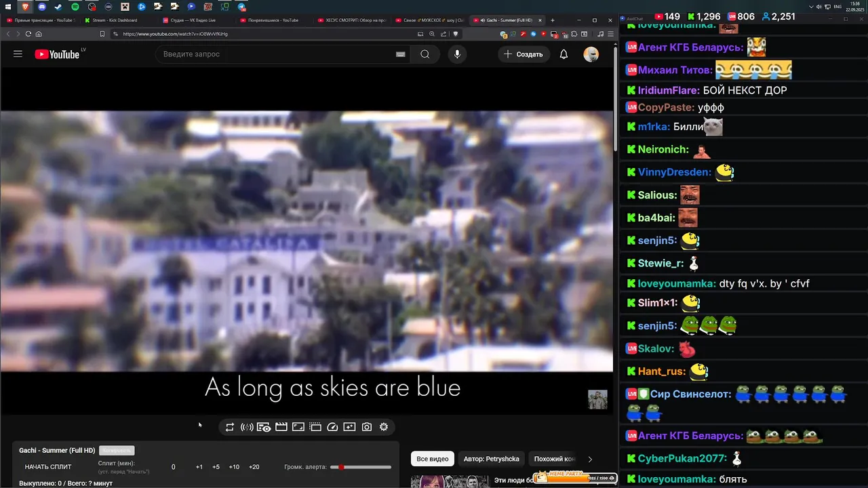Click the browser home button

pos(39,34)
